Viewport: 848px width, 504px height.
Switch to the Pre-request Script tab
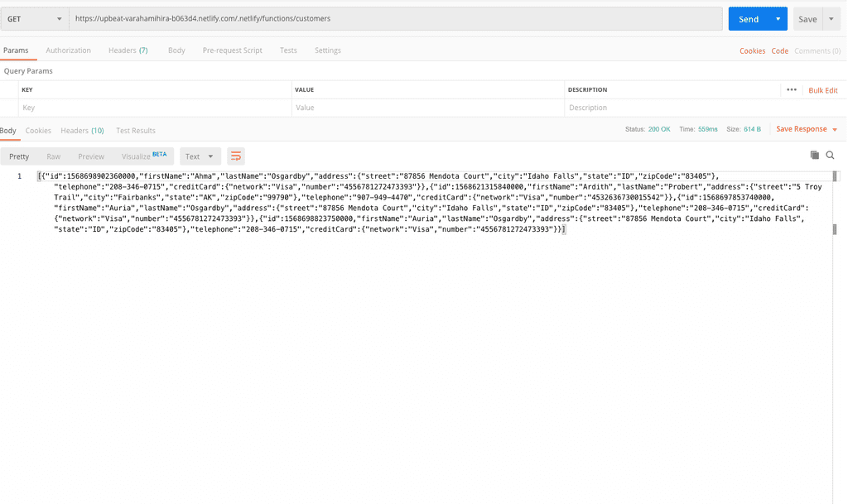click(232, 50)
